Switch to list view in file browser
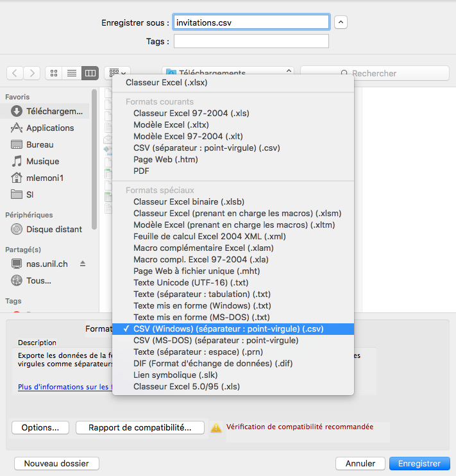The height and width of the screenshot is (476, 456). (72, 73)
